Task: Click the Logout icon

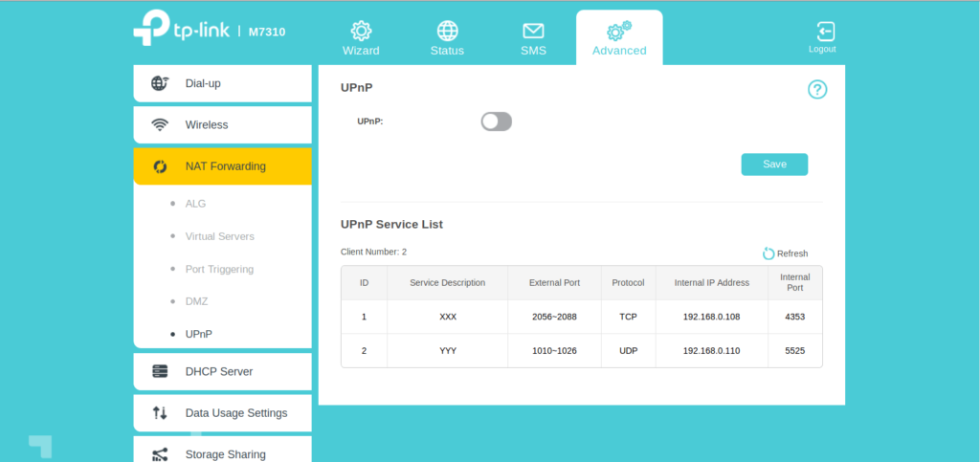Action: [x=821, y=32]
